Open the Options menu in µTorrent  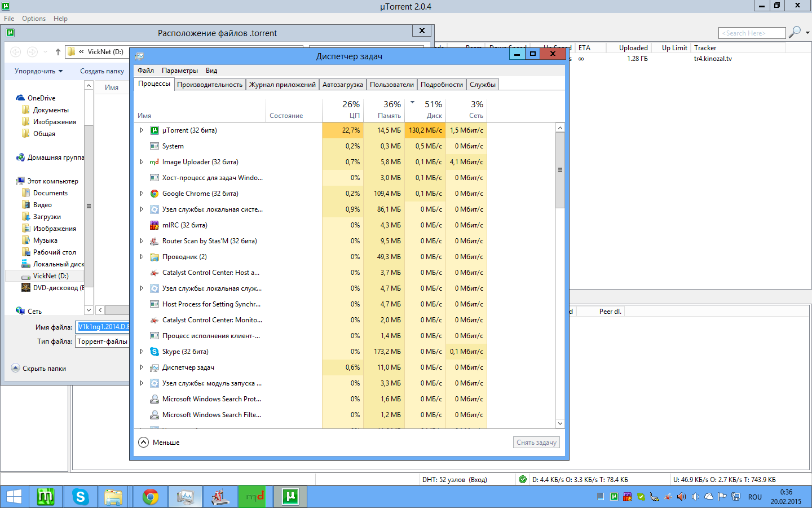(34, 19)
